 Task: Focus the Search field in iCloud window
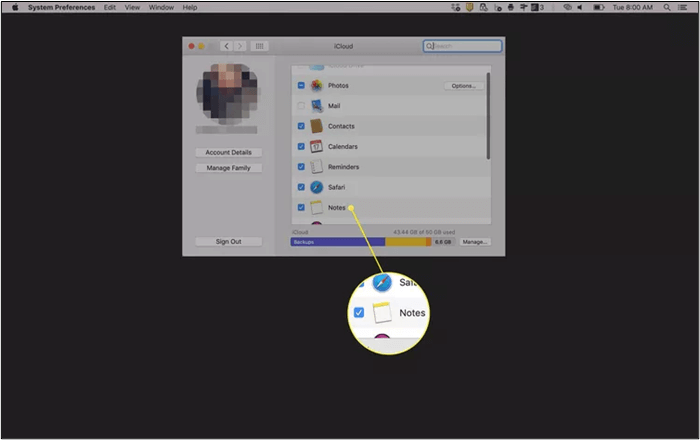point(462,46)
